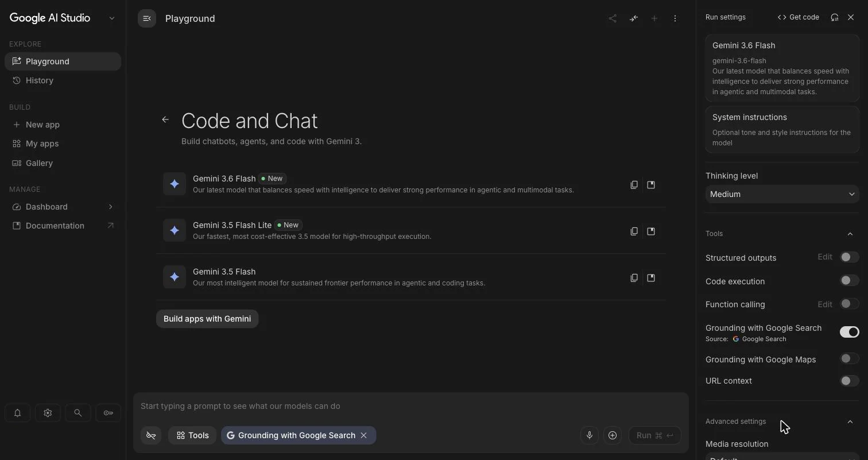868x460 pixels.
Task: Collapse the Tools section
Action: click(x=850, y=234)
